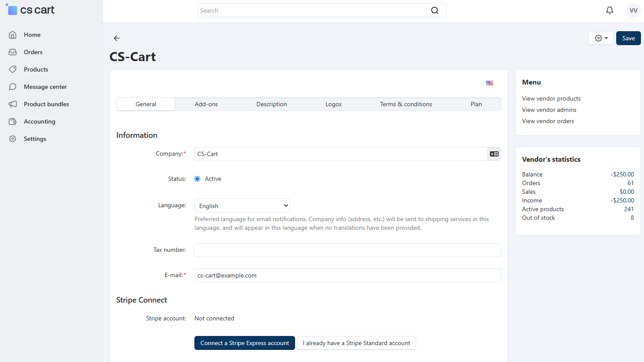Click the Balance value -$250.00
644x362 pixels.
(x=622, y=174)
